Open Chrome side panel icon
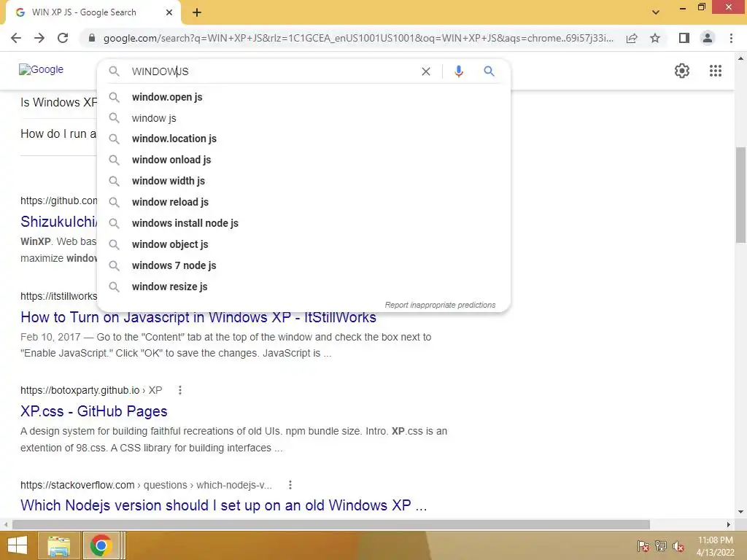747x560 pixels. pyautogui.click(x=684, y=38)
